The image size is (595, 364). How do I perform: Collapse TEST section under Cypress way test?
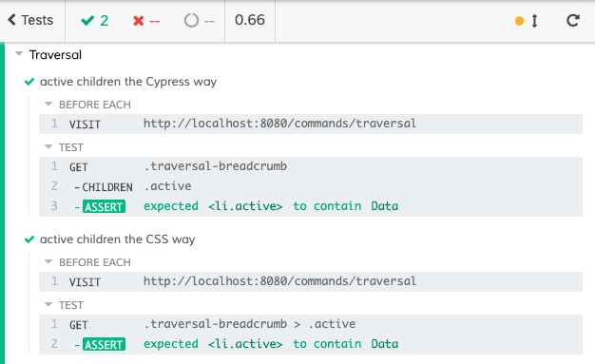coord(48,147)
